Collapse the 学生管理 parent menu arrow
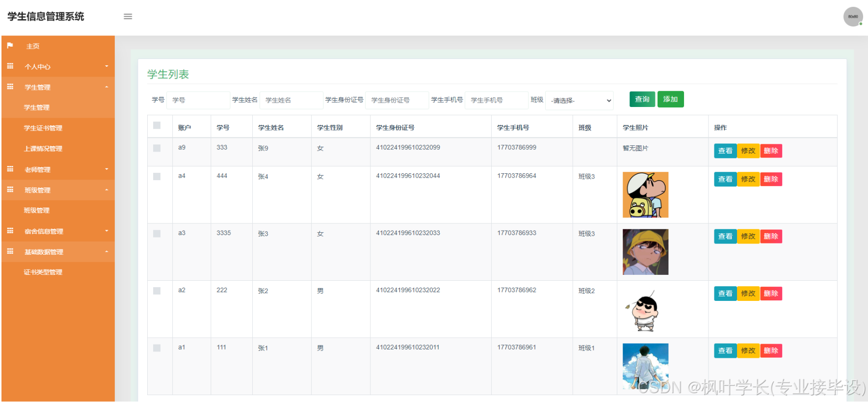The height and width of the screenshot is (402, 868). [106, 87]
